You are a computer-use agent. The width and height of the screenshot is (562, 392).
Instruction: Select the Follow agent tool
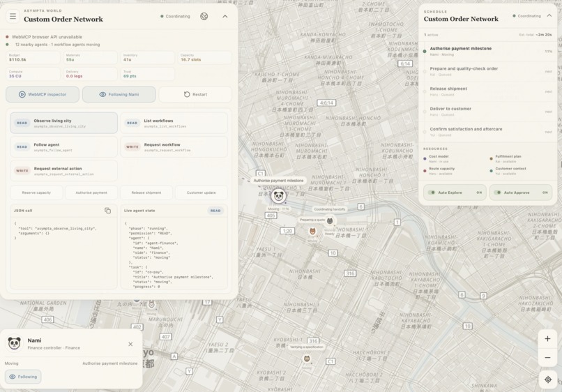(63, 147)
